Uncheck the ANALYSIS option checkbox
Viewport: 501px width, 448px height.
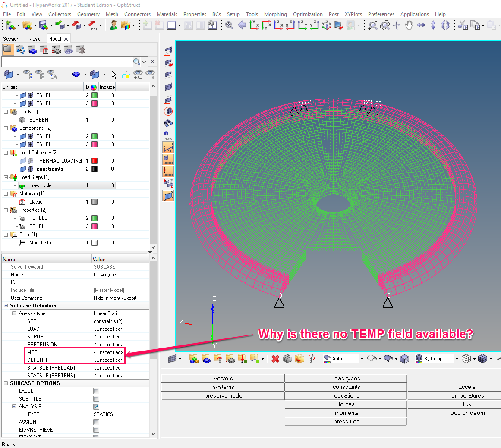96,407
